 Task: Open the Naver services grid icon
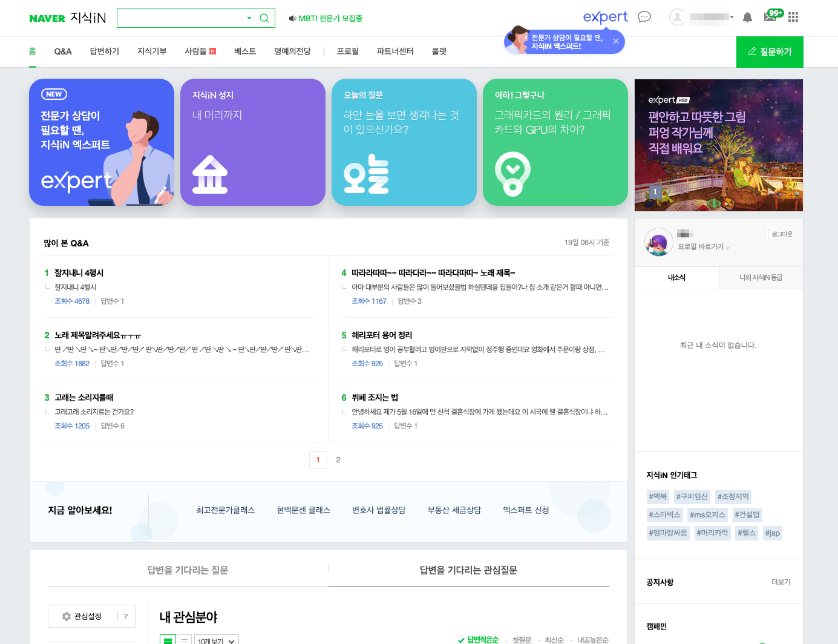pos(793,18)
